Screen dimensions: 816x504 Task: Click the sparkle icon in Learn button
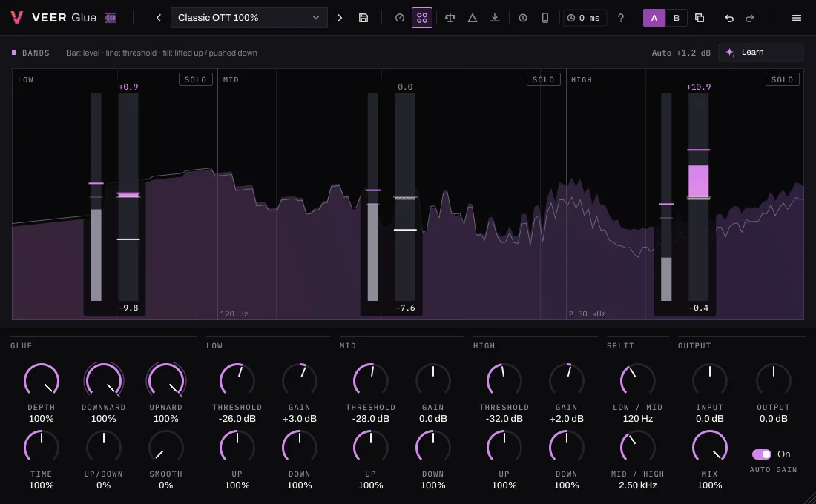tap(730, 53)
